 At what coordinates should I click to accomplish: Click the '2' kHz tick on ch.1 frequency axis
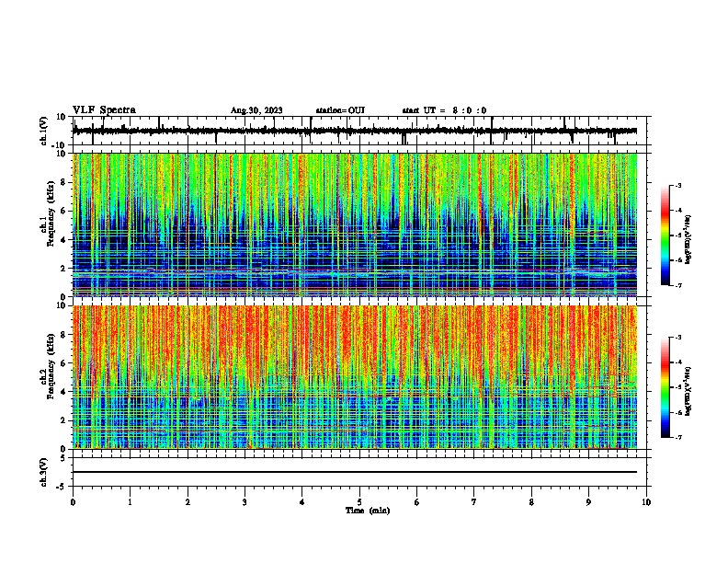(64, 268)
